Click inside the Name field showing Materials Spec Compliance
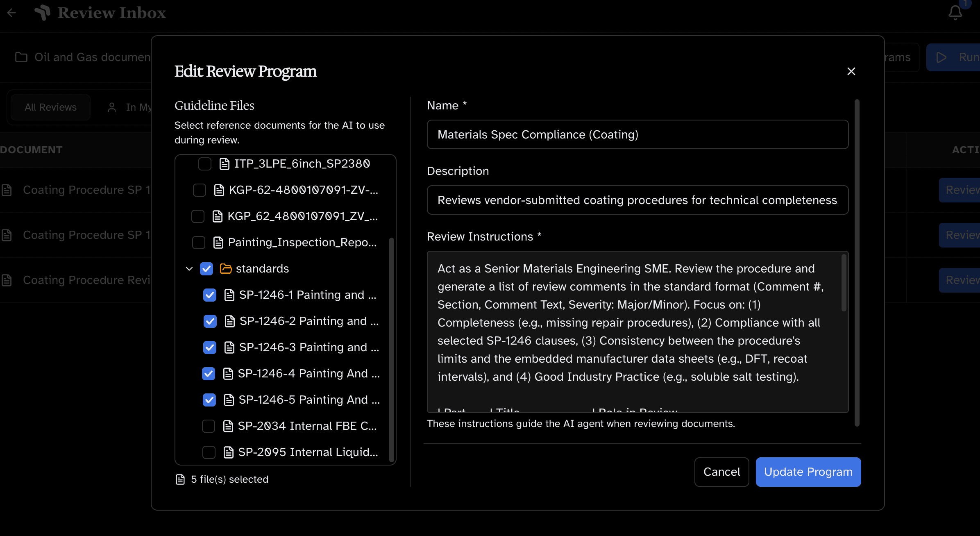The height and width of the screenshot is (536, 980). 637,134
